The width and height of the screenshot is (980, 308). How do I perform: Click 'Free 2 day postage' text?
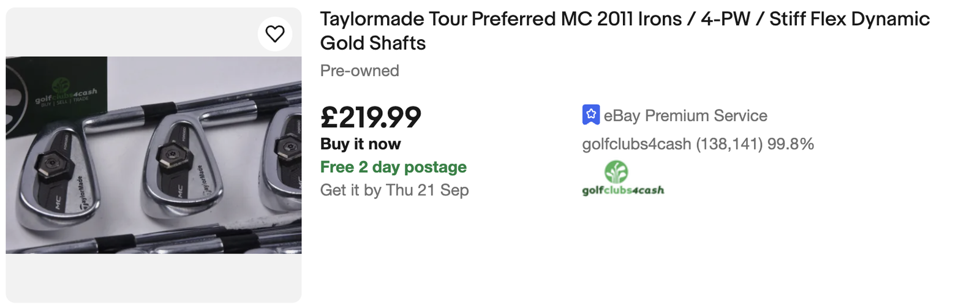tap(393, 167)
